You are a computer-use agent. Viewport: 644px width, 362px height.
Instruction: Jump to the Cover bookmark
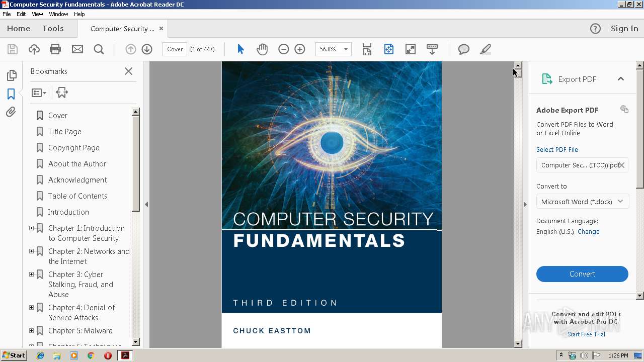(x=58, y=116)
